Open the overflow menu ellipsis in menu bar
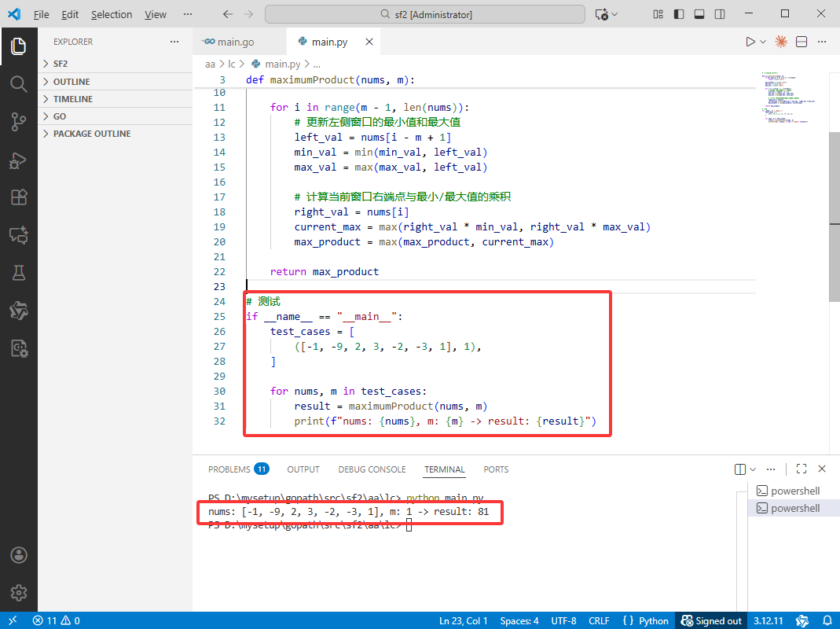This screenshot has height=629, width=840. [188, 14]
